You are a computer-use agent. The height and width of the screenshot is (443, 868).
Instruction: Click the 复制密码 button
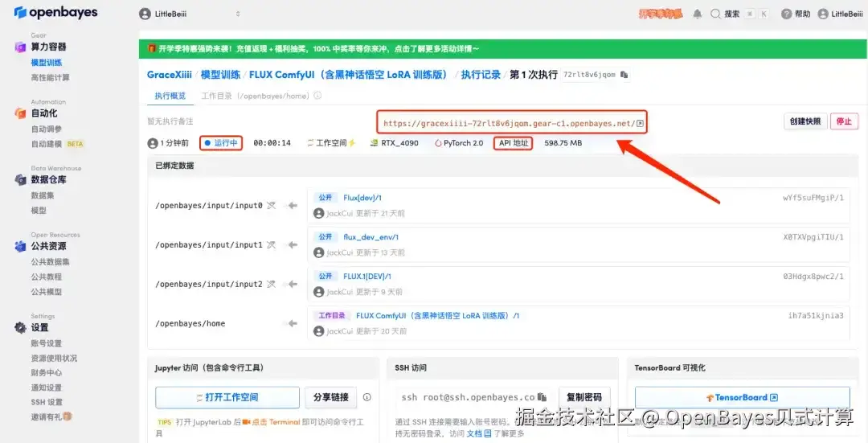[584, 397]
